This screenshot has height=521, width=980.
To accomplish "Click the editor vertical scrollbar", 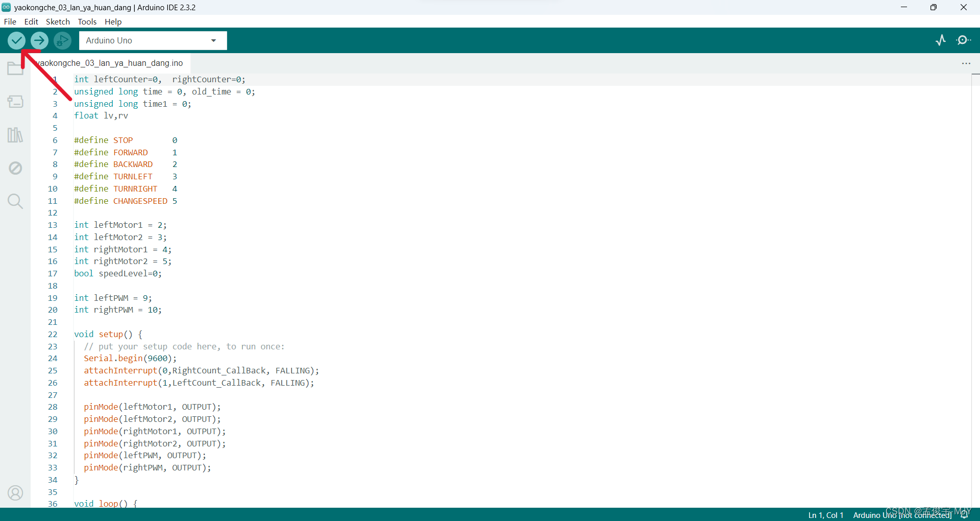I will click(x=975, y=290).
